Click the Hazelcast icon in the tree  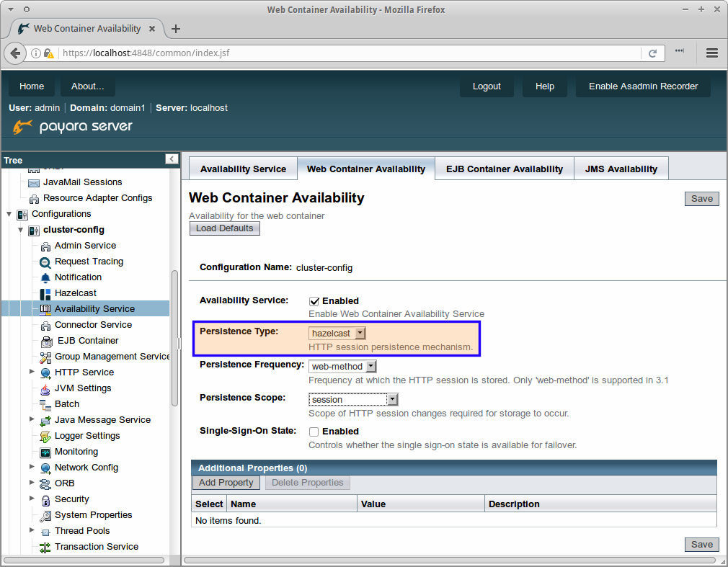(x=45, y=293)
